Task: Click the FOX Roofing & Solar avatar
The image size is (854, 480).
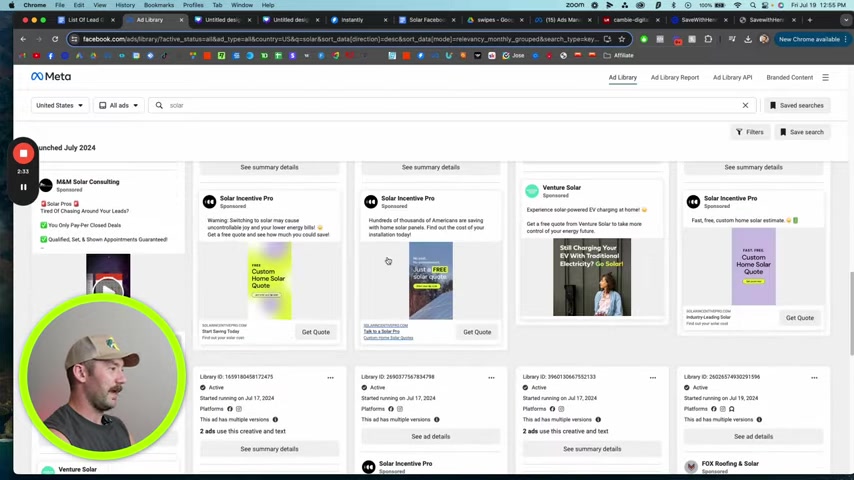Action: point(691,466)
